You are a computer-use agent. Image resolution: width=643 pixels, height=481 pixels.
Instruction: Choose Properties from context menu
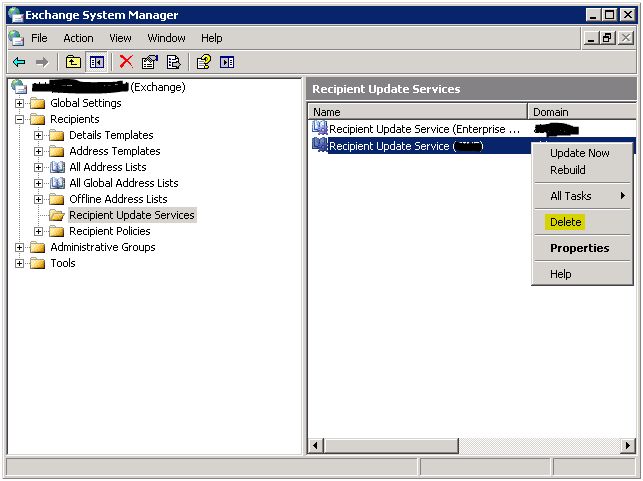tap(582, 248)
